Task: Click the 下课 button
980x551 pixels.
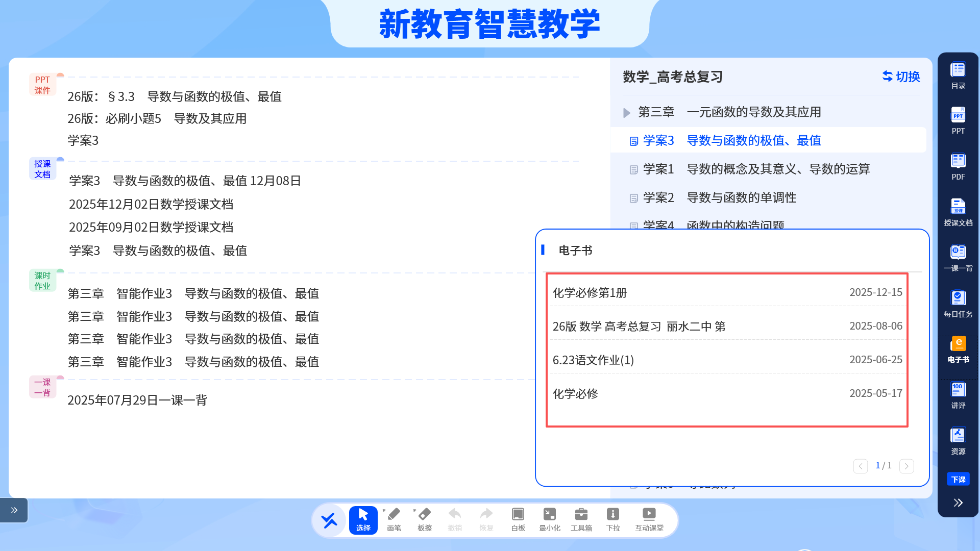Action: pos(958,479)
